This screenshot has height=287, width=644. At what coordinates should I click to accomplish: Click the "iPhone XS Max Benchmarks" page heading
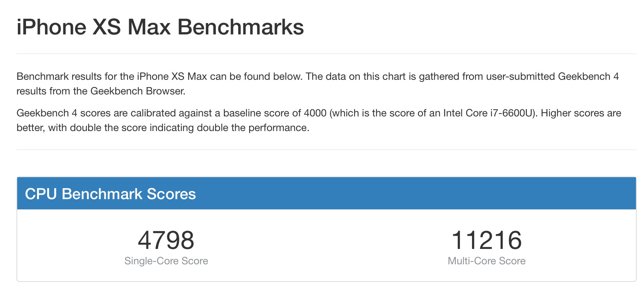[x=160, y=27]
